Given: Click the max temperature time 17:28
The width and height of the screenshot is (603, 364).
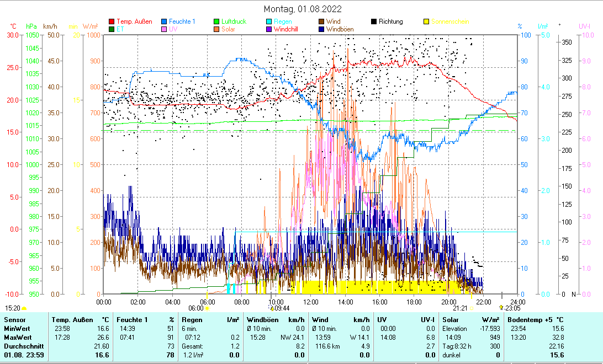Looking at the screenshot, I should tap(62, 338).
